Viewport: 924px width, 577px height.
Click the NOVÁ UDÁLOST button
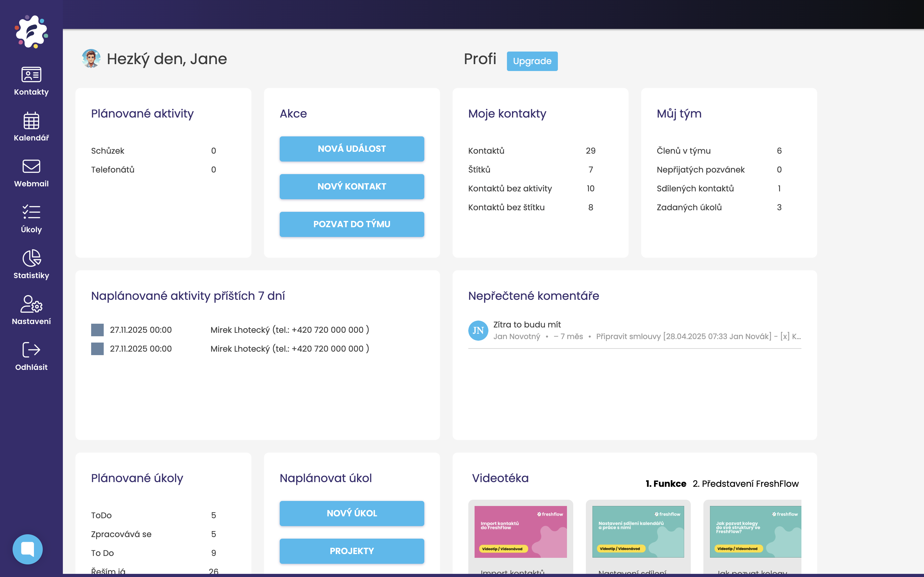351,149
